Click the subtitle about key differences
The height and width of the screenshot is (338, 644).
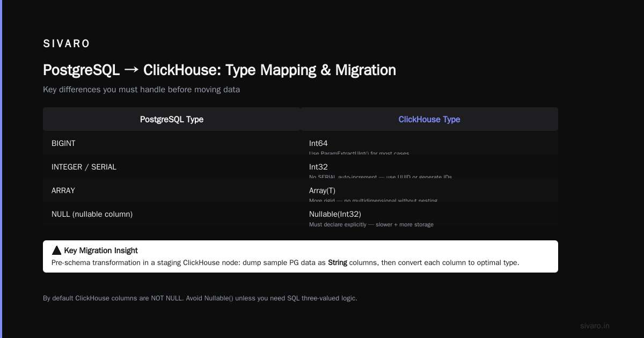click(142, 90)
